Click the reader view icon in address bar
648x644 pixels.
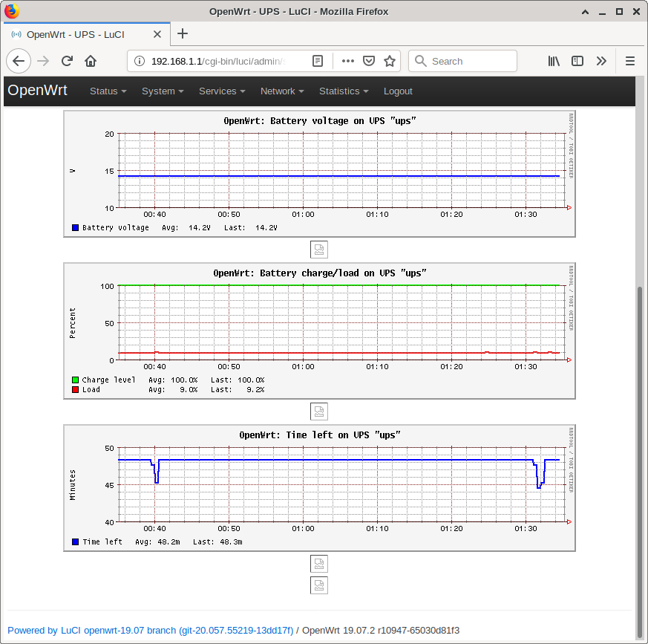click(x=319, y=61)
